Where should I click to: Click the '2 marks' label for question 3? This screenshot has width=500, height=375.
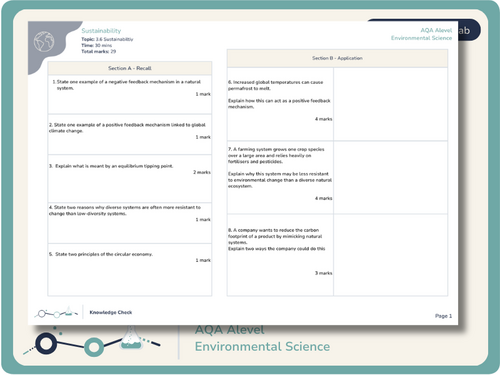[202, 172]
